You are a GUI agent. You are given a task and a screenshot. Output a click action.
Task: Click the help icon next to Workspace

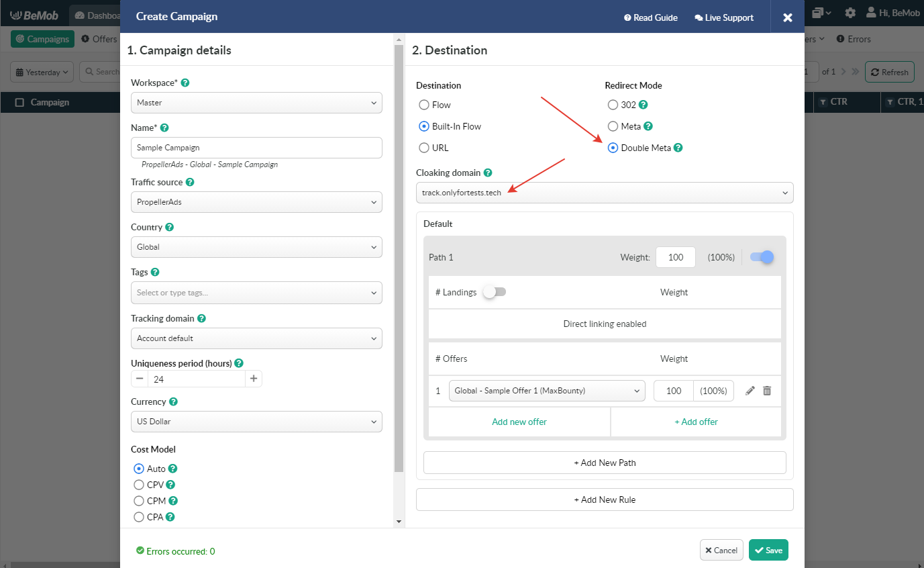[185, 83]
